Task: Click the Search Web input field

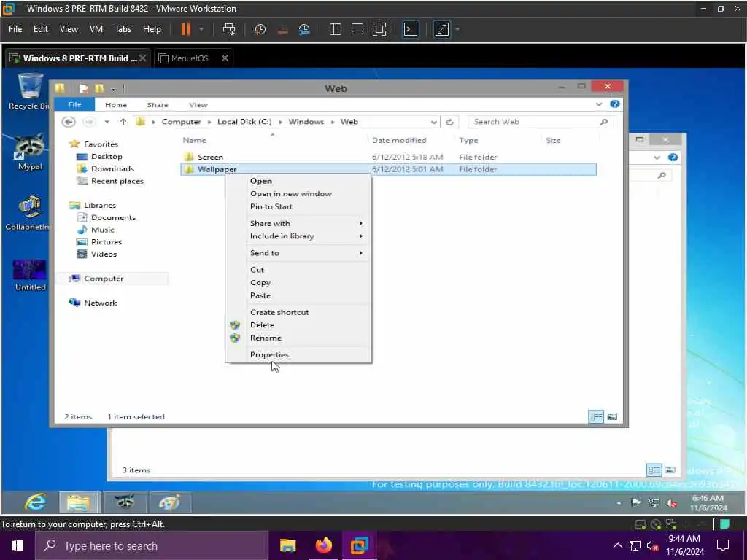Action: 541,122
